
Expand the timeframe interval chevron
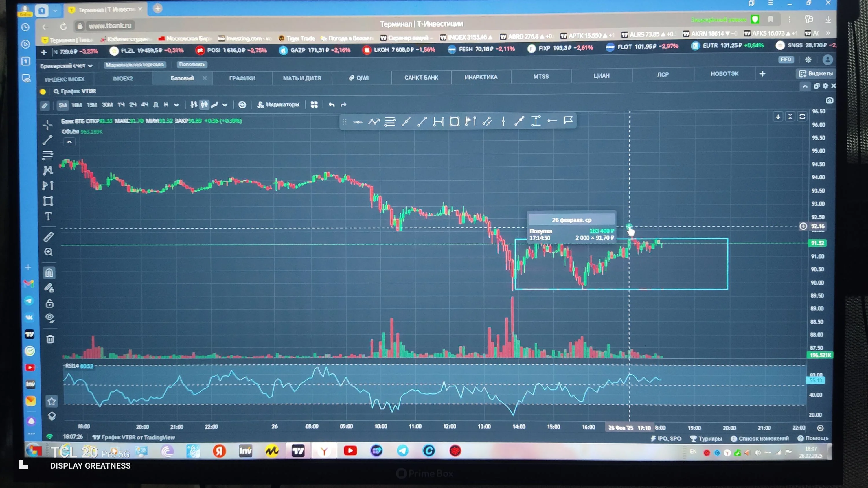pyautogui.click(x=176, y=105)
